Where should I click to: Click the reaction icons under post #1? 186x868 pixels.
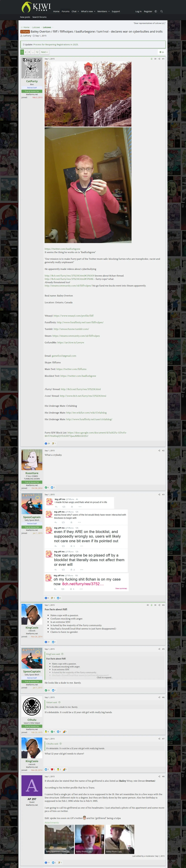pyautogui.click(x=50, y=443)
